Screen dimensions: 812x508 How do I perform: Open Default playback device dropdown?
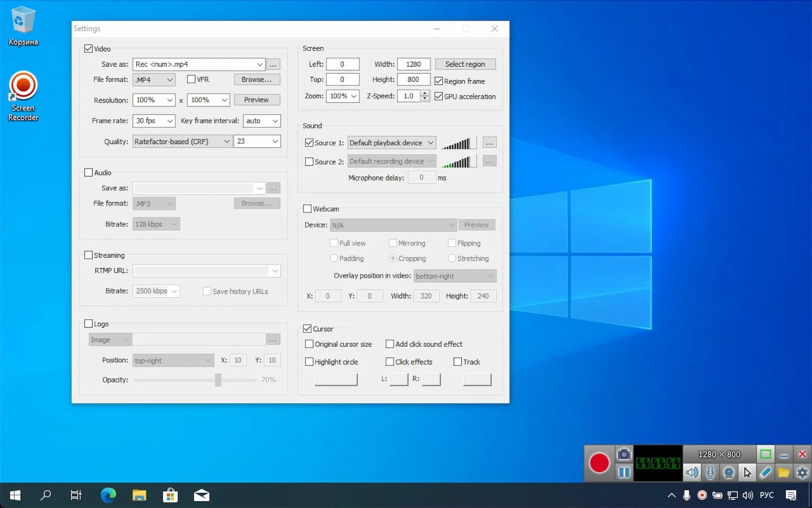(x=392, y=143)
